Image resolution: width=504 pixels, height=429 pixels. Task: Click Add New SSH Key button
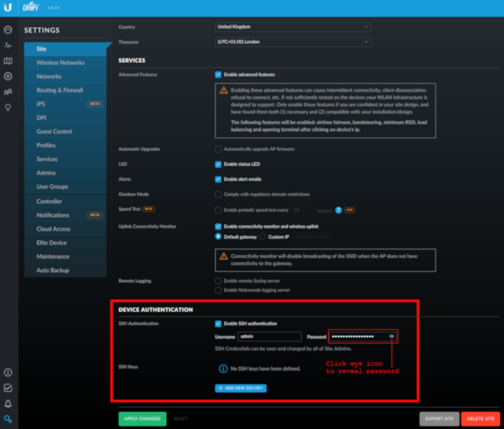241,388
